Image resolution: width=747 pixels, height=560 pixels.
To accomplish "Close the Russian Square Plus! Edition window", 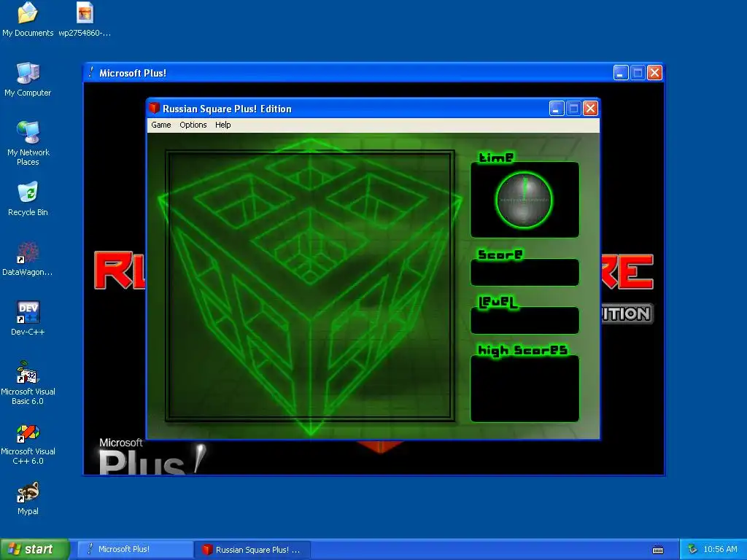I will [x=590, y=109].
